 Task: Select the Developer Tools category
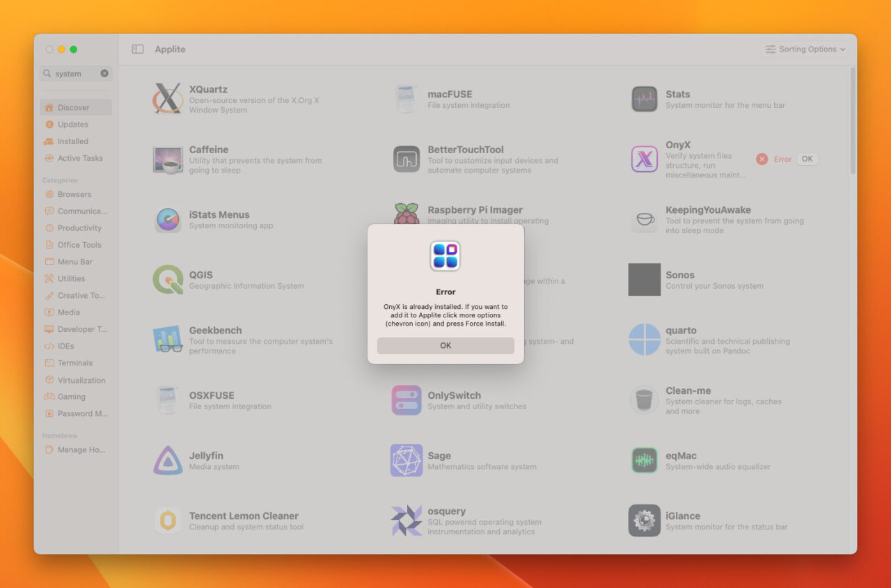pyautogui.click(x=81, y=329)
